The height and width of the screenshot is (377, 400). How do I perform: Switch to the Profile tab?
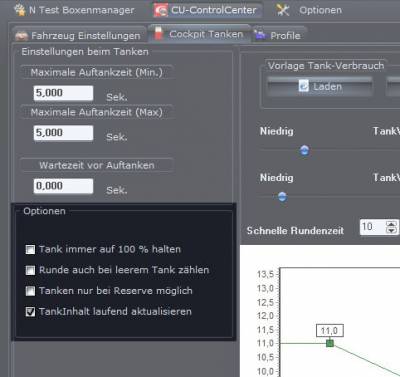tap(279, 35)
